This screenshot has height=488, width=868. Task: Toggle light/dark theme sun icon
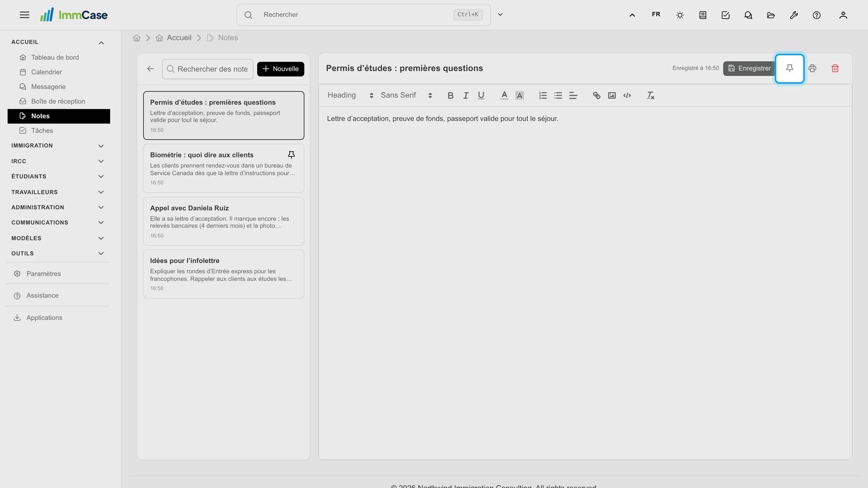click(x=680, y=15)
